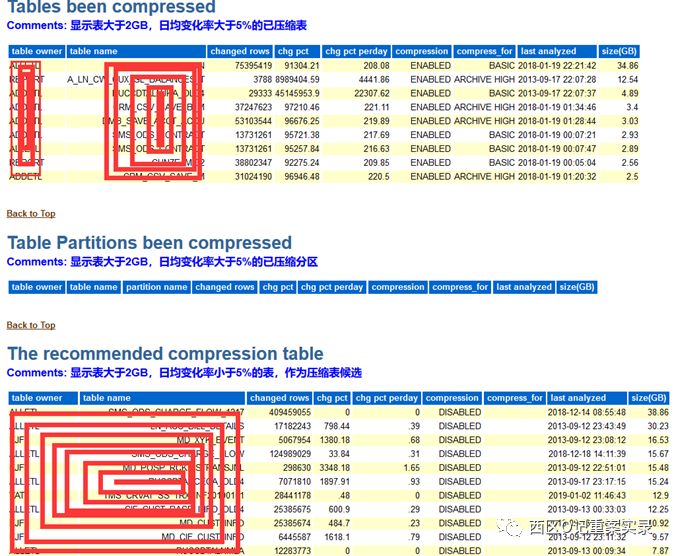Click last analyzed header in recommended compression table
This screenshot has width=674, height=556.
click(587, 398)
